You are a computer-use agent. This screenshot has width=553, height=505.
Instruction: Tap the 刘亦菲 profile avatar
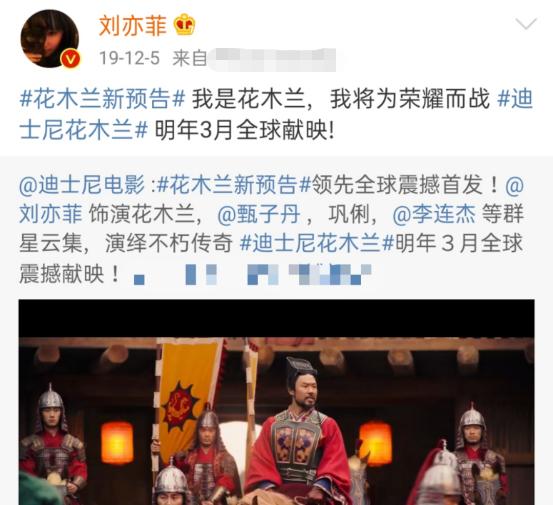click(x=50, y=39)
